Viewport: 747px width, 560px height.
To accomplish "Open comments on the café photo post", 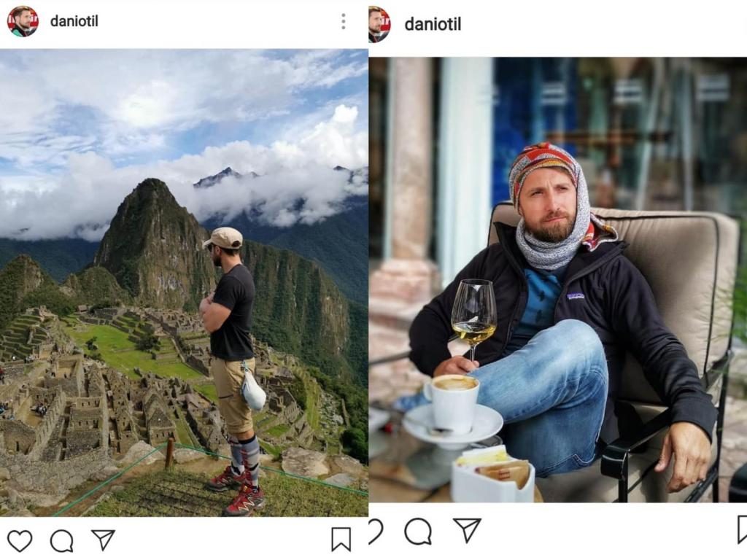I will click(418, 531).
